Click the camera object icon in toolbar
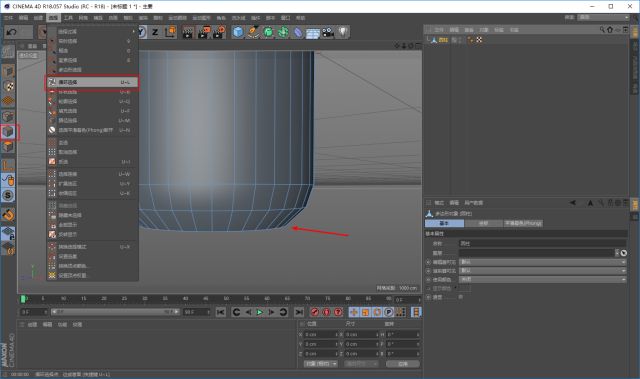 [x=328, y=32]
